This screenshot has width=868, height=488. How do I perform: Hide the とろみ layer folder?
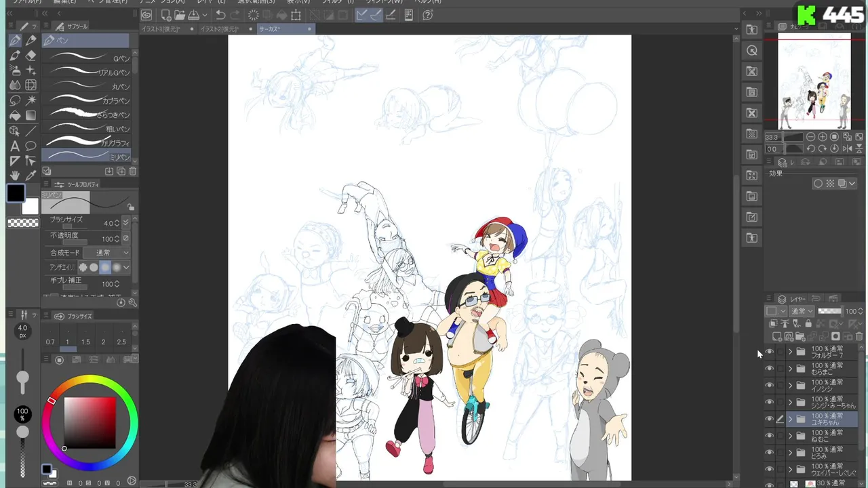click(769, 452)
